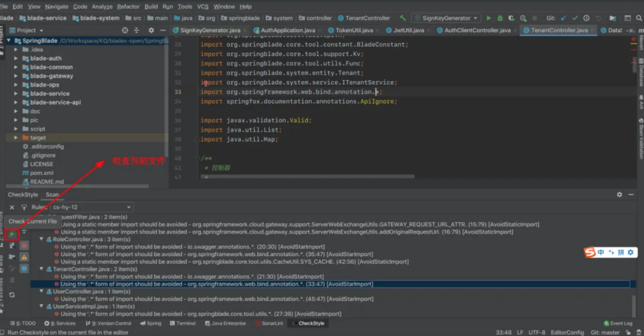
Task: Click LF line separator in status bar
Action: (x=520, y=332)
